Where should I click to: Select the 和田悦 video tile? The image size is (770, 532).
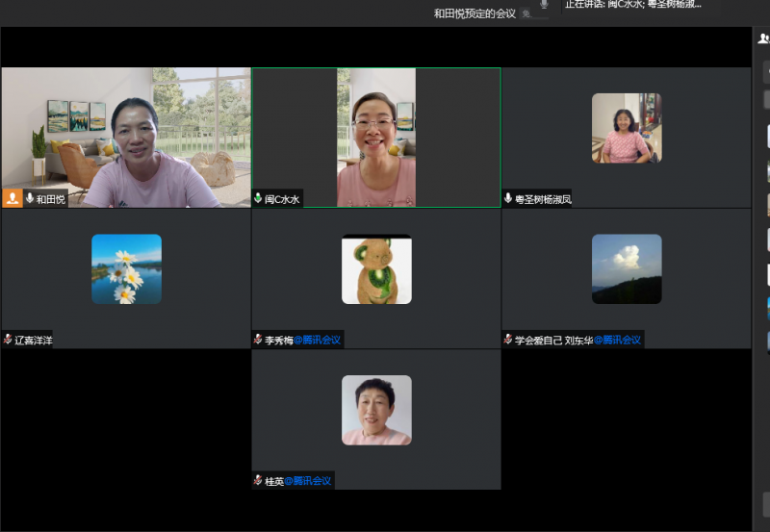point(126,135)
